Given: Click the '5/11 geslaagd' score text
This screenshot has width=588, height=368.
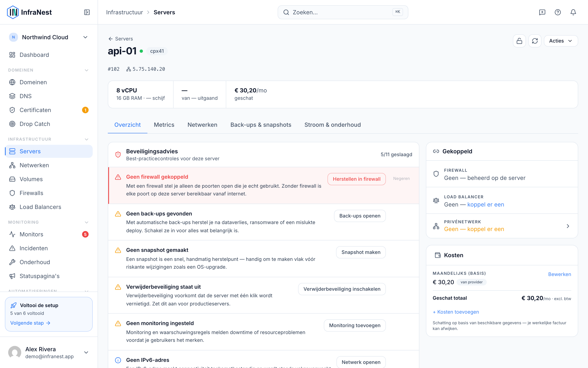Looking at the screenshot, I should click(396, 155).
